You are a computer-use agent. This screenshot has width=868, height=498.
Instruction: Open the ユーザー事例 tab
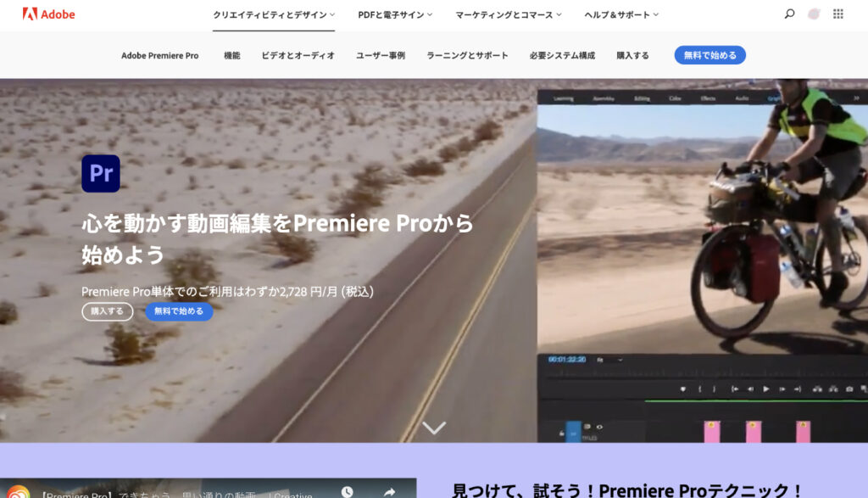point(381,55)
